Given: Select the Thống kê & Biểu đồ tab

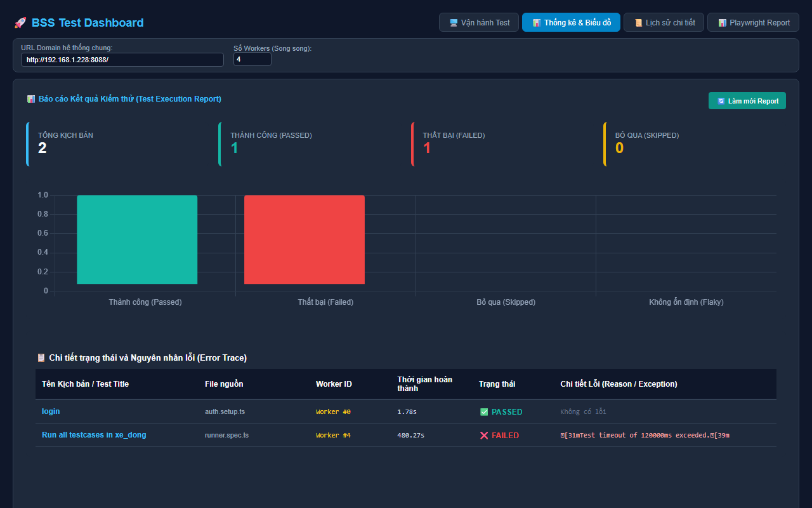Looking at the screenshot, I should pyautogui.click(x=571, y=22).
